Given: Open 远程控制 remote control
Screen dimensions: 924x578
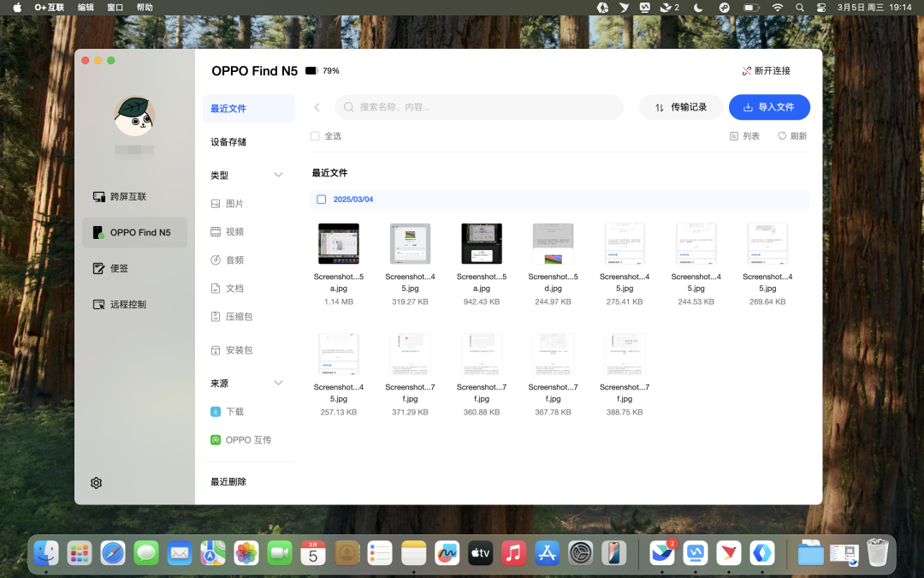Looking at the screenshot, I should click(127, 304).
